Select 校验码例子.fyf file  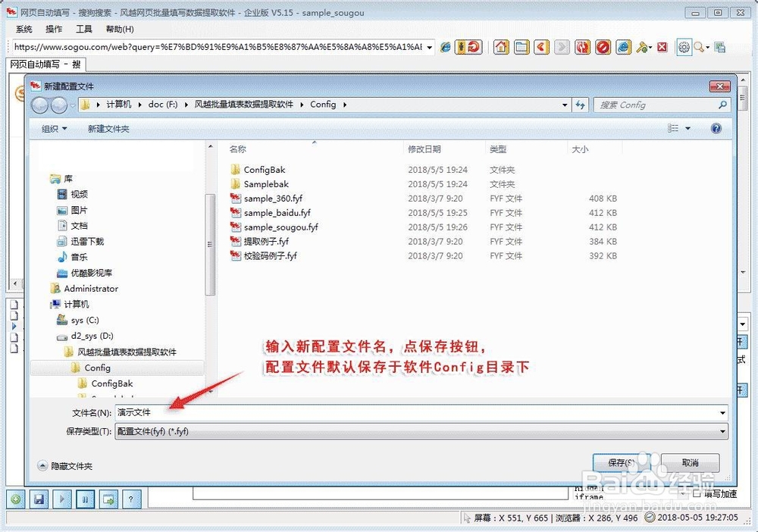click(270, 255)
